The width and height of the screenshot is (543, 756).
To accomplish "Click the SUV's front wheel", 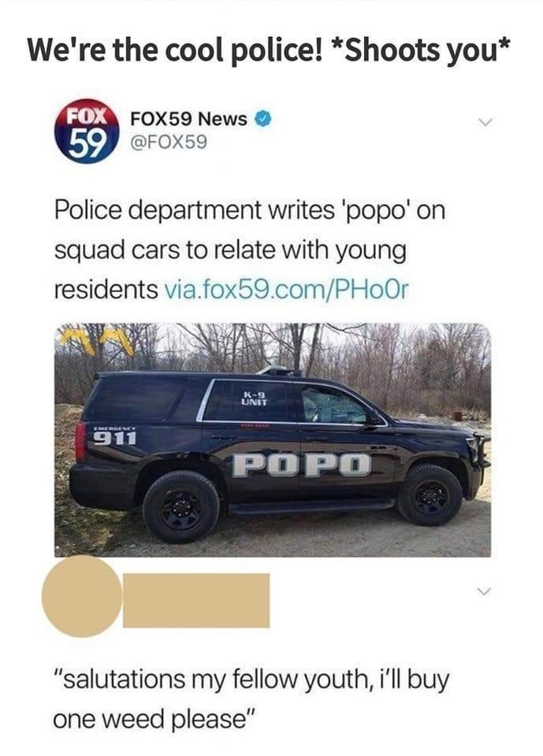I will tap(430, 495).
